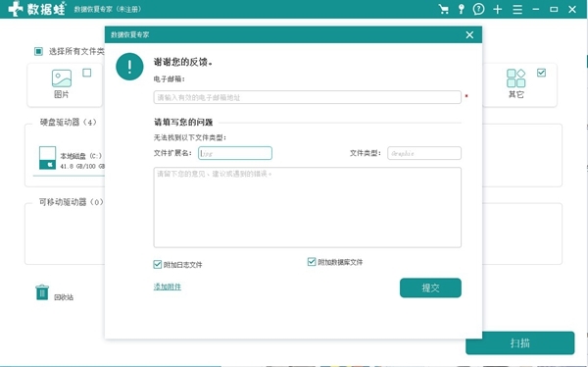Open the 添加附件 add attachment link

pyautogui.click(x=168, y=287)
